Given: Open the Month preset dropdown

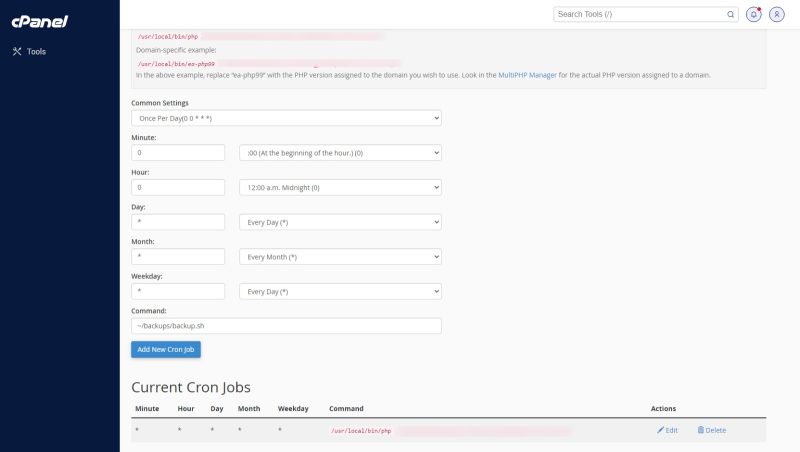Looking at the screenshot, I should pyautogui.click(x=340, y=257).
